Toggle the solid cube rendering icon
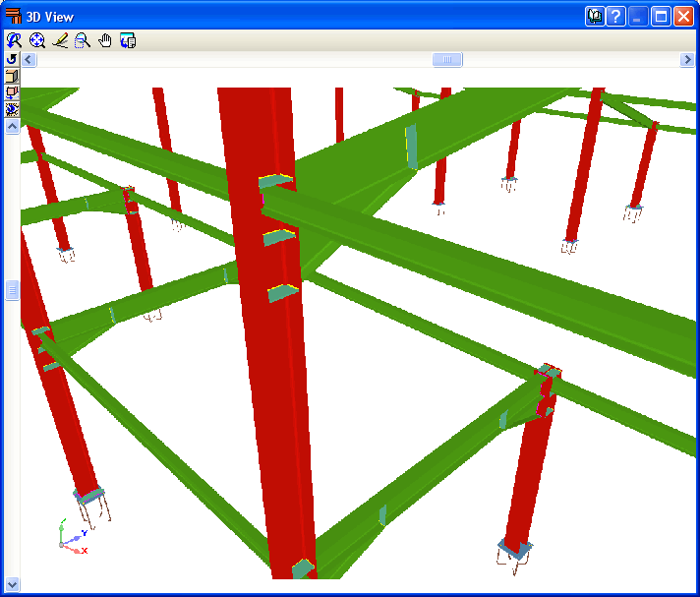Image resolution: width=700 pixels, height=597 pixels. click(12, 76)
